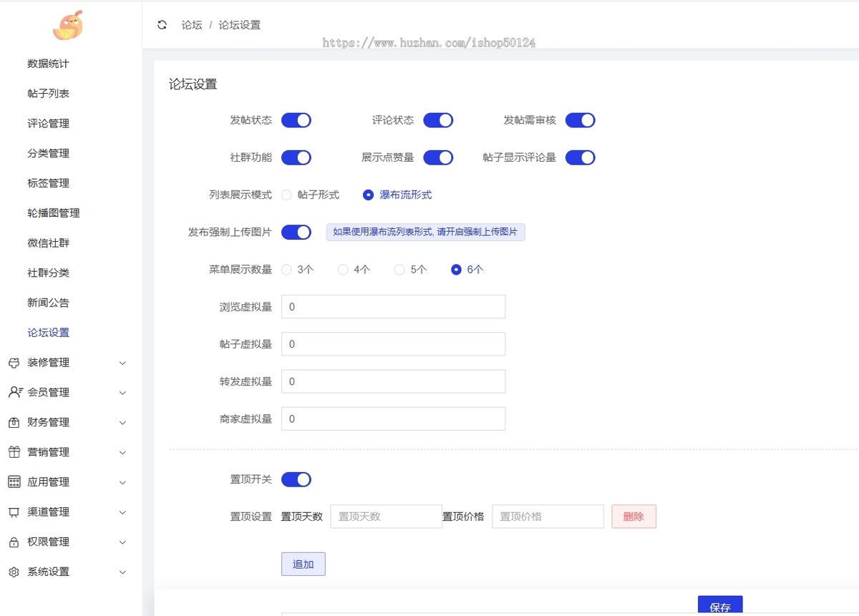Click the 财务管理 wallet icon
This screenshot has width=859, height=616.
coord(14,422)
